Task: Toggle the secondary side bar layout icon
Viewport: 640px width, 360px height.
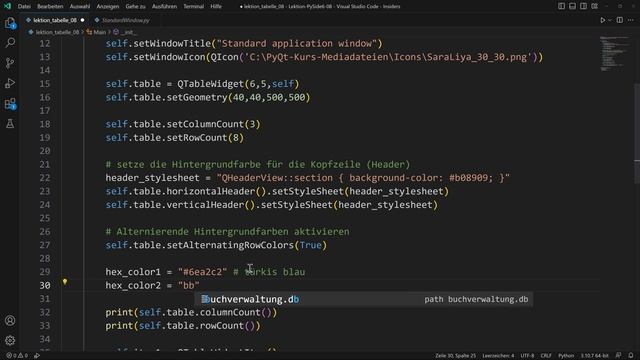Action: 584,6
